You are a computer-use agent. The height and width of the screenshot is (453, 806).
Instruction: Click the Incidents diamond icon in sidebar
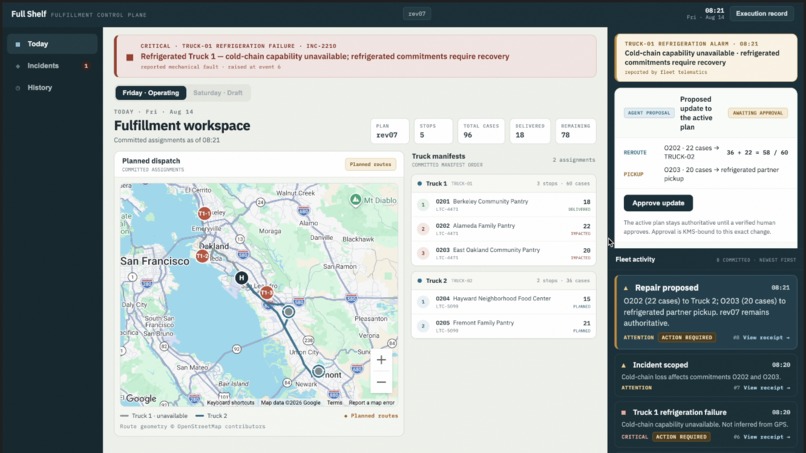18,66
